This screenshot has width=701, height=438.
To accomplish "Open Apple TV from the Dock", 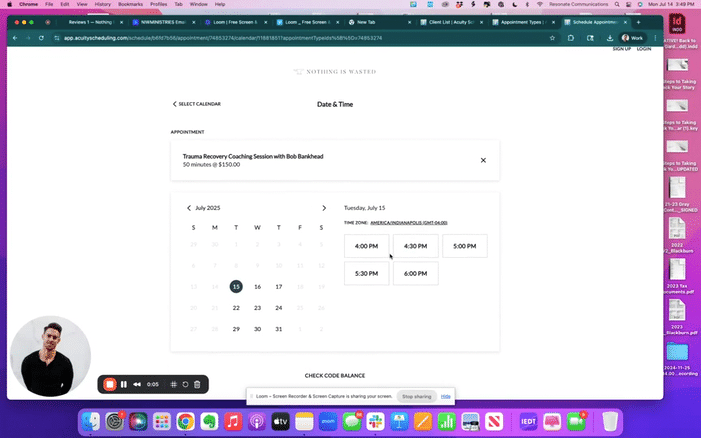I will pyautogui.click(x=280, y=421).
